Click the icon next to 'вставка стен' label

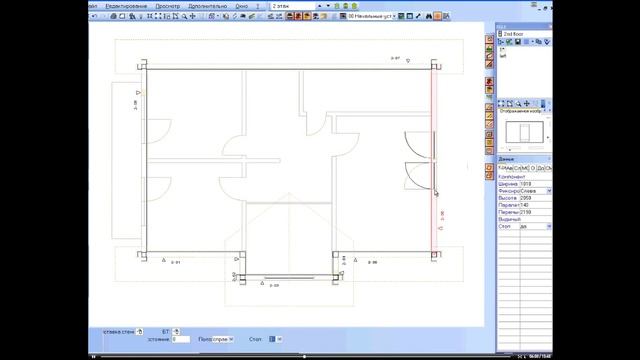(140, 331)
